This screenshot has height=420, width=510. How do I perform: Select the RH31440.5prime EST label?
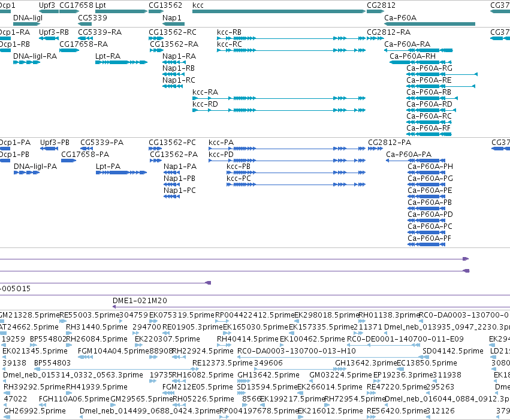click(x=96, y=327)
